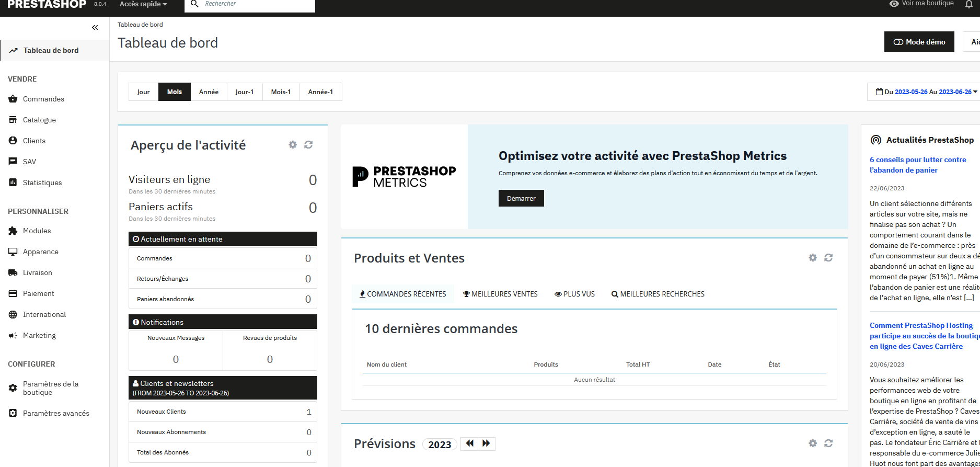Open article 6 conseils pour lutter contre l'abandon
This screenshot has height=467, width=980.
[918, 165]
